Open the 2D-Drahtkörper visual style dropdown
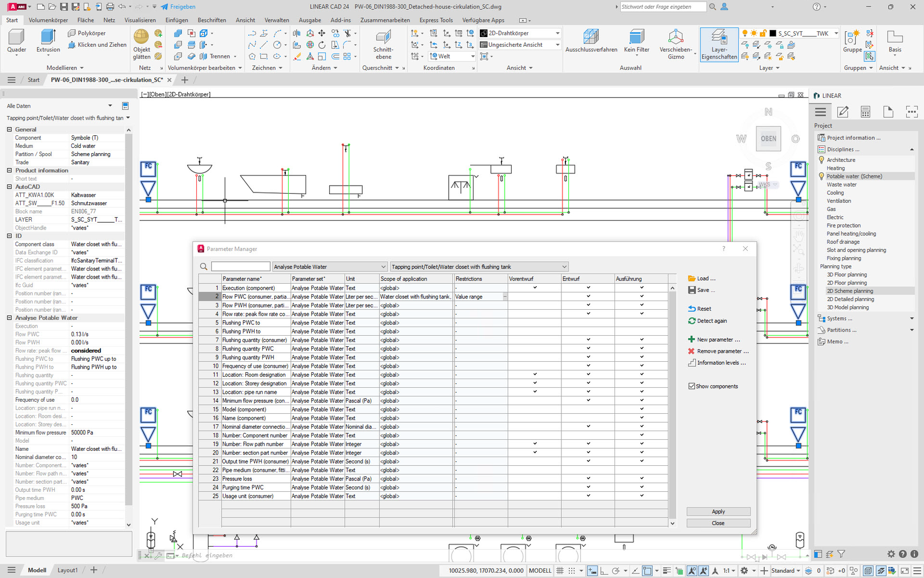 point(557,34)
